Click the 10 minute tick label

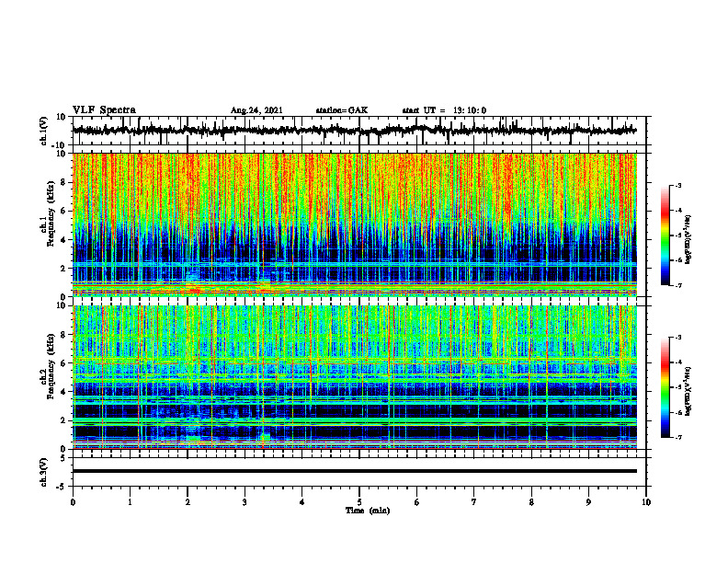click(x=646, y=502)
